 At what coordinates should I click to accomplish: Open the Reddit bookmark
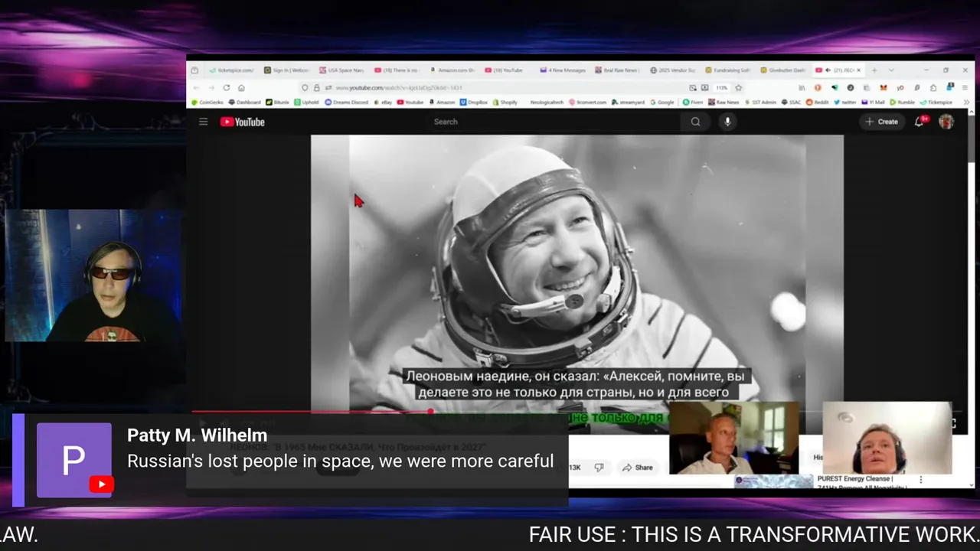coord(817,102)
